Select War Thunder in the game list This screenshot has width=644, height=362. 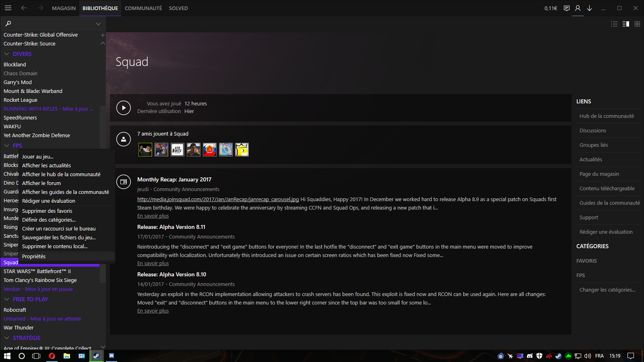point(19,327)
